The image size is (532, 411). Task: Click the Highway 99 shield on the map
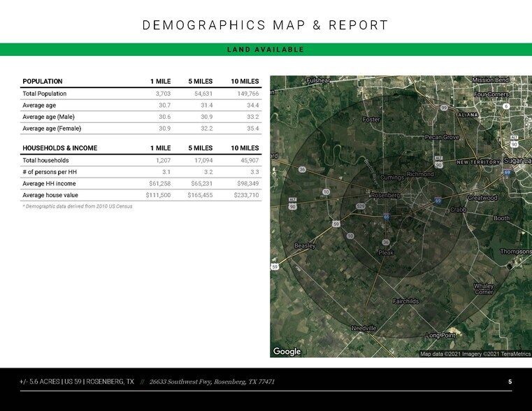click(444, 108)
